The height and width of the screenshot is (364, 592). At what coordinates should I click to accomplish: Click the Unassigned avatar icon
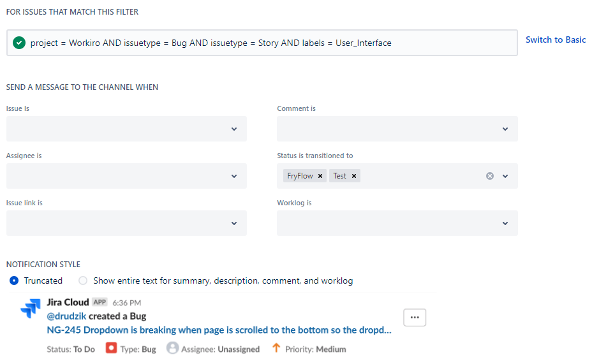(x=172, y=348)
